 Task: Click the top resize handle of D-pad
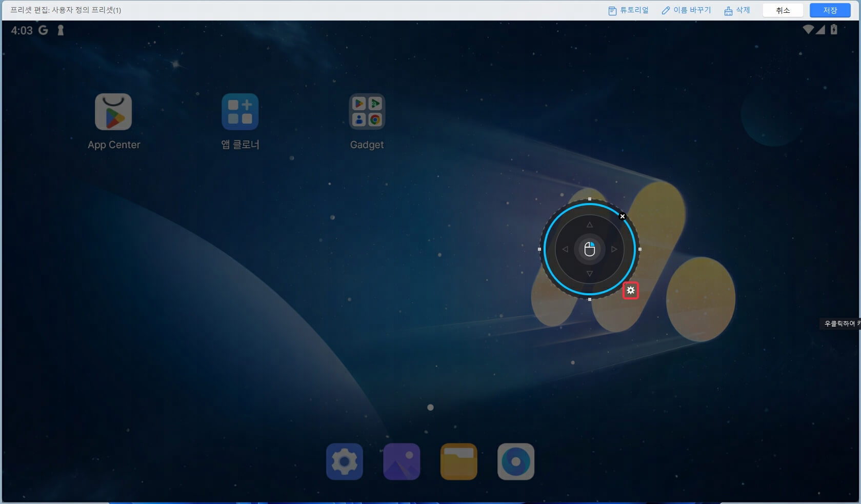(x=590, y=199)
